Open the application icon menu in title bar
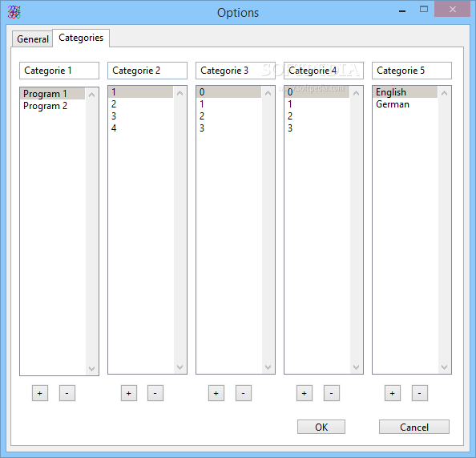This screenshot has height=458, width=476. tap(14, 13)
